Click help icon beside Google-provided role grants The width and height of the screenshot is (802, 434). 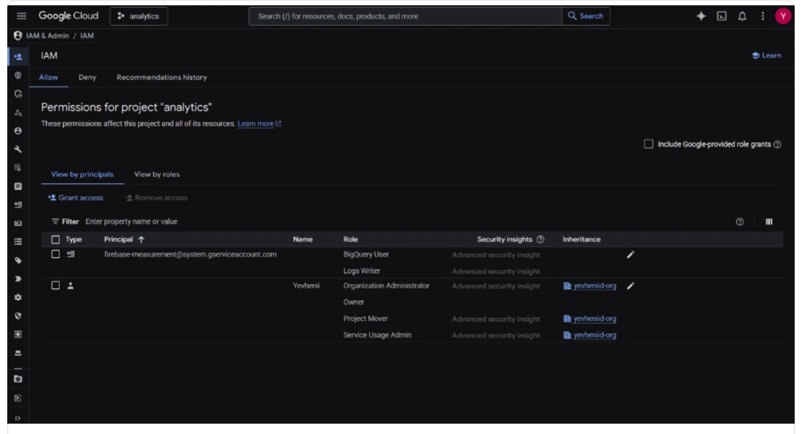pyautogui.click(x=777, y=144)
